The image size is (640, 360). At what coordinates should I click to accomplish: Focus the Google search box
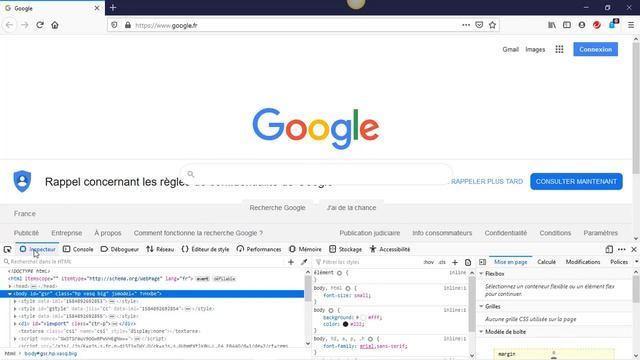click(316, 174)
